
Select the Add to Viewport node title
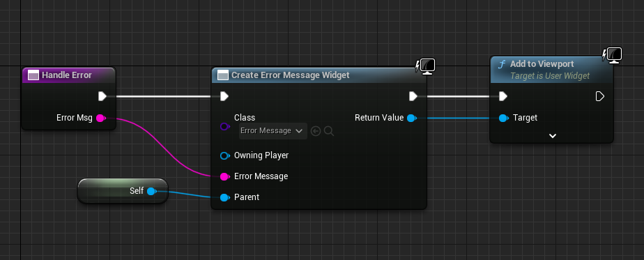(x=542, y=64)
